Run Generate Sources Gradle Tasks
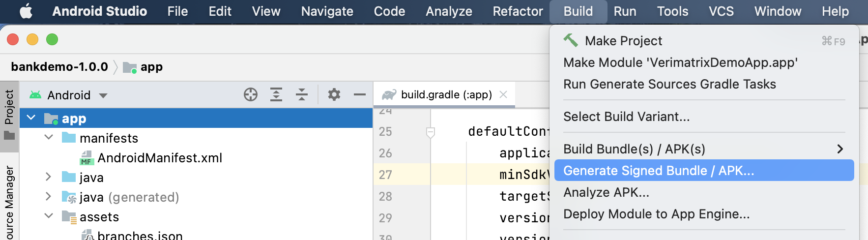 (x=704, y=84)
